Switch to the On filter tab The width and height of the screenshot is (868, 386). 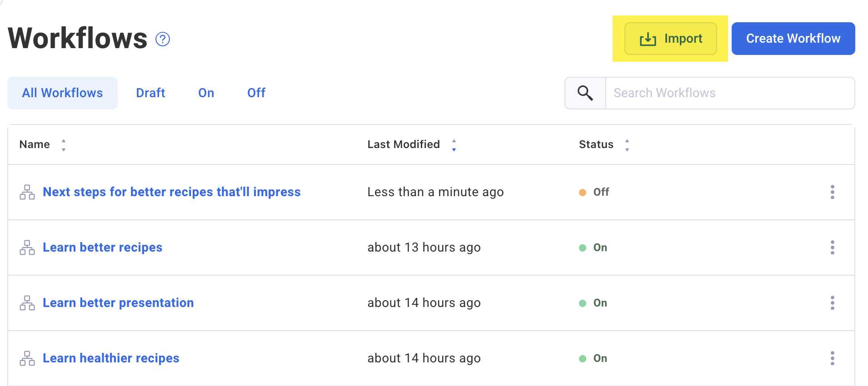[206, 93]
